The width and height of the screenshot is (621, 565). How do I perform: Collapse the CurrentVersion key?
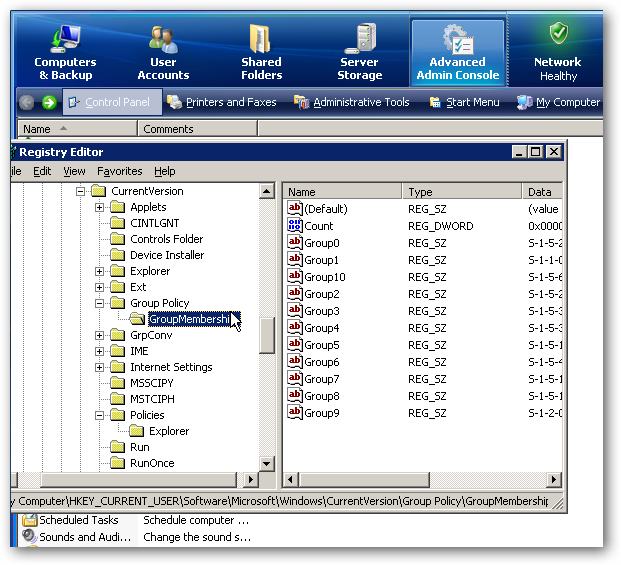coord(80,192)
